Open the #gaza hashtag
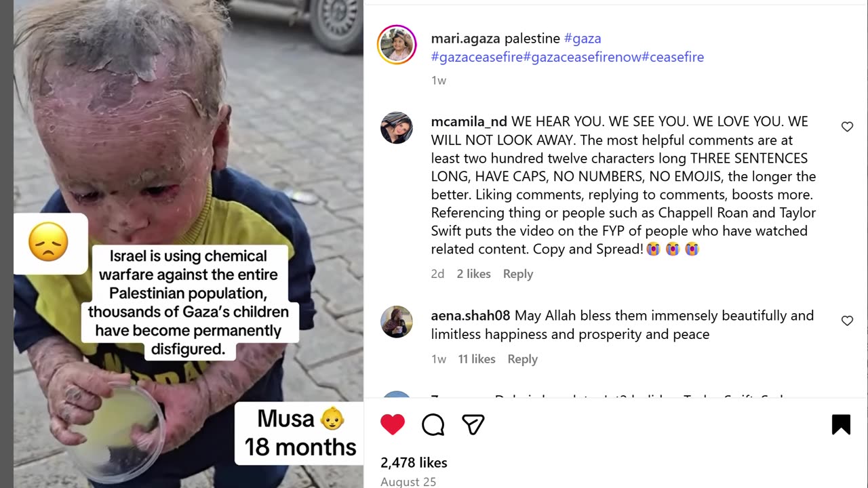 (583, 39)
